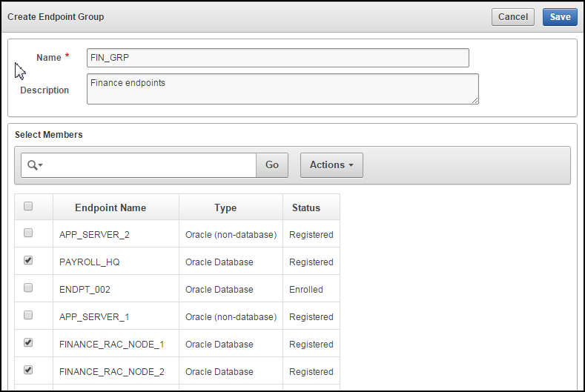The width and height of the screenshot is (585, 392).
Task: Save the endpoint group
Action: [560, 17]
